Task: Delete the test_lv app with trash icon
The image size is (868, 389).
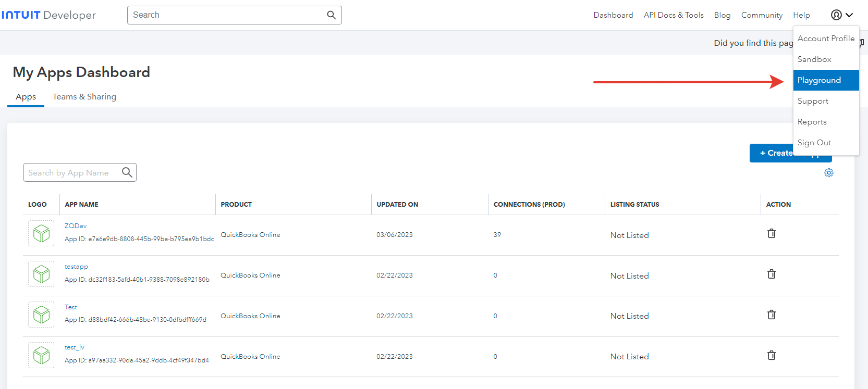Action: pos(772,355)
